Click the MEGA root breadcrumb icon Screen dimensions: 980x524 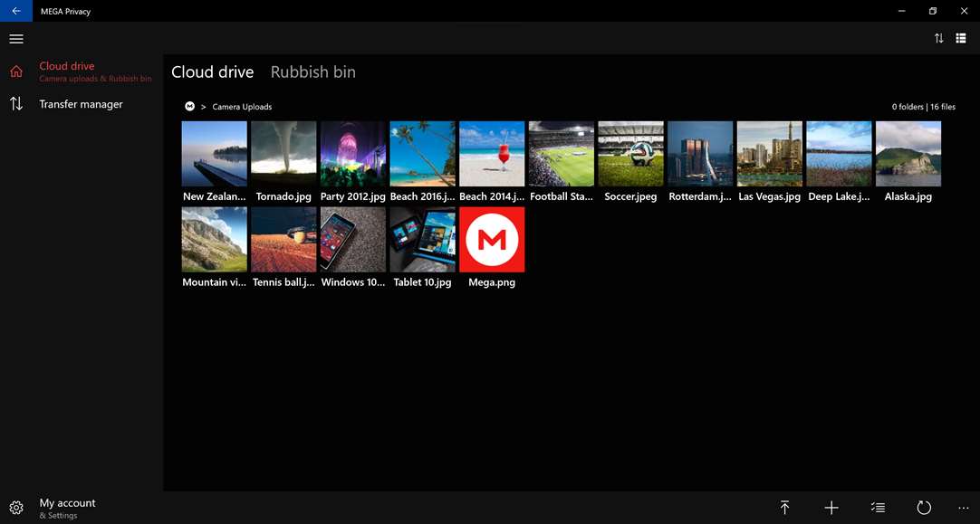click(189, 107)
